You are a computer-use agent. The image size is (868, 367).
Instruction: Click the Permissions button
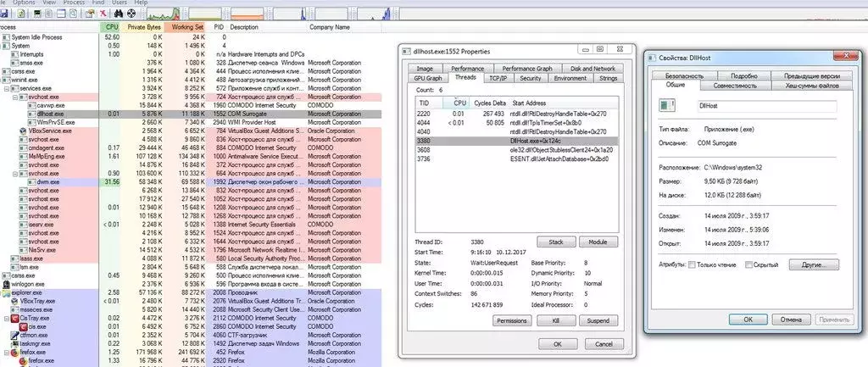[511, 320]
